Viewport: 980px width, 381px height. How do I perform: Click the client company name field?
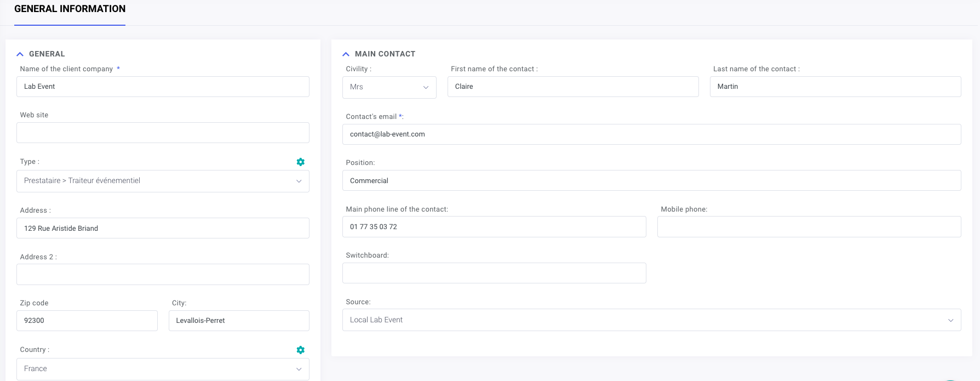[163, 87]
